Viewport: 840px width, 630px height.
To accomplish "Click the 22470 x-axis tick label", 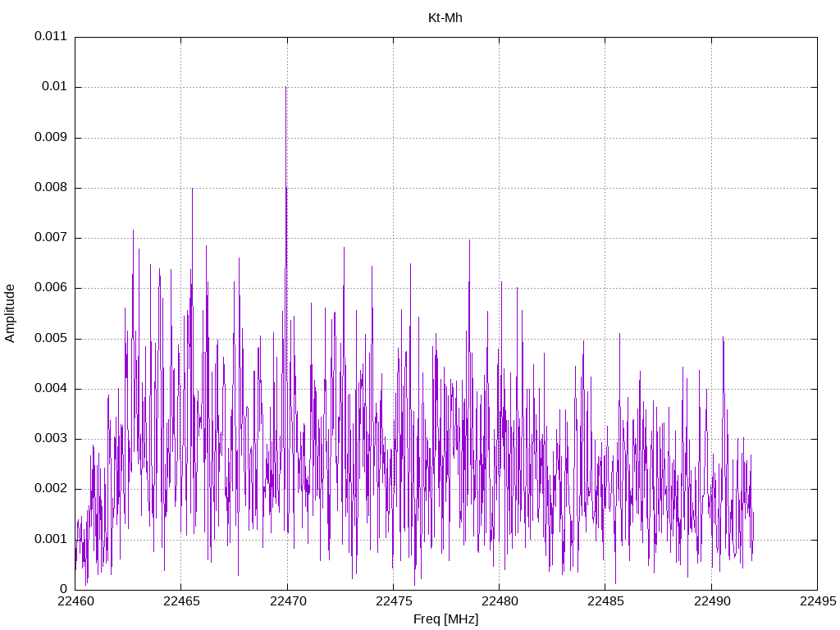I will tap(287, 602).
